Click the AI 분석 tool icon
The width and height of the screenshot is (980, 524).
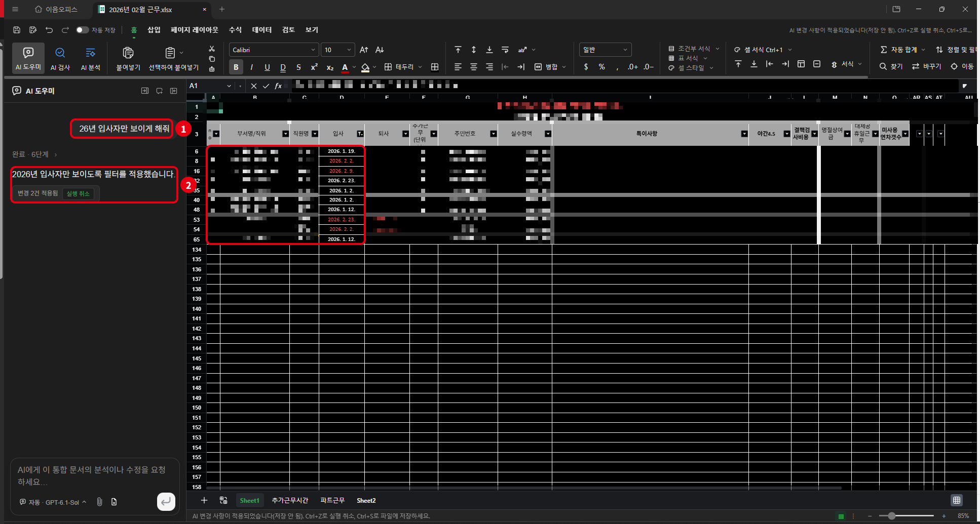coord(91,53)
